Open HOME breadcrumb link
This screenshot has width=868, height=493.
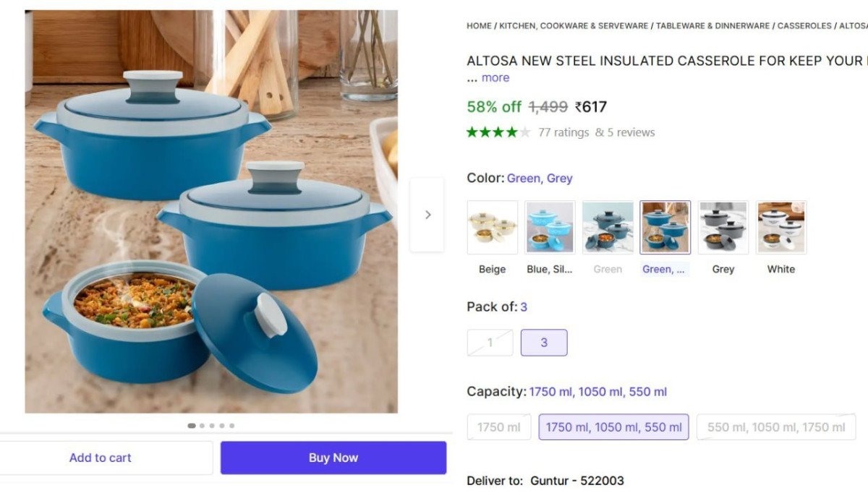click(x=478, y=25)
